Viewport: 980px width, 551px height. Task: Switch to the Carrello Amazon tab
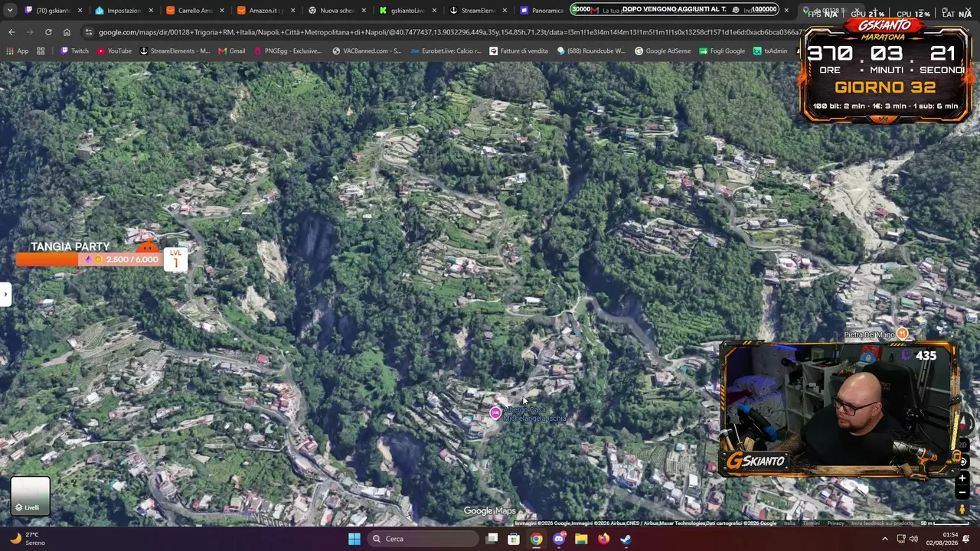pos(194,11)
